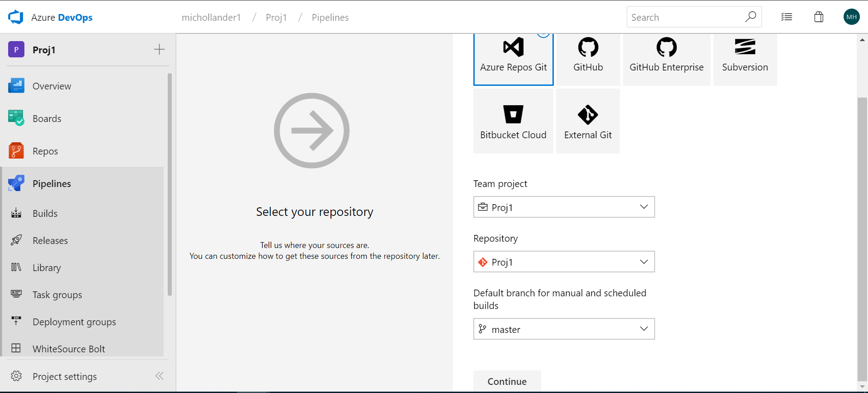Go to Releases in the sidebar
The width and height of the screenshot is (868, 393).
pyautogui.click(x=50, y=241)
